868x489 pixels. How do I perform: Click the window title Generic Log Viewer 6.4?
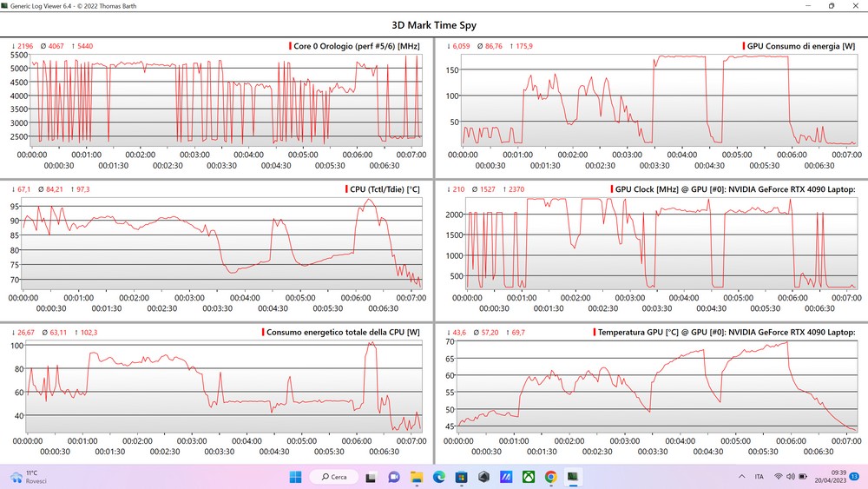click(x=73, y=5)
